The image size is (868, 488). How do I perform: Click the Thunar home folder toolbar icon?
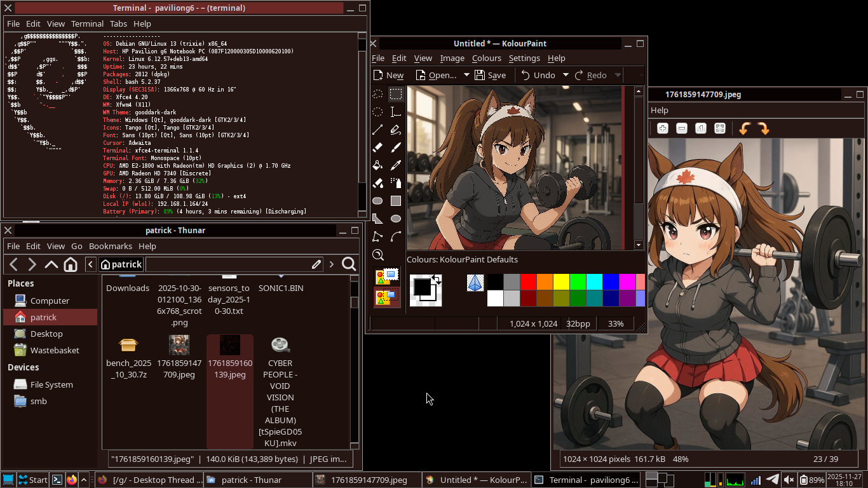[71, 264]
